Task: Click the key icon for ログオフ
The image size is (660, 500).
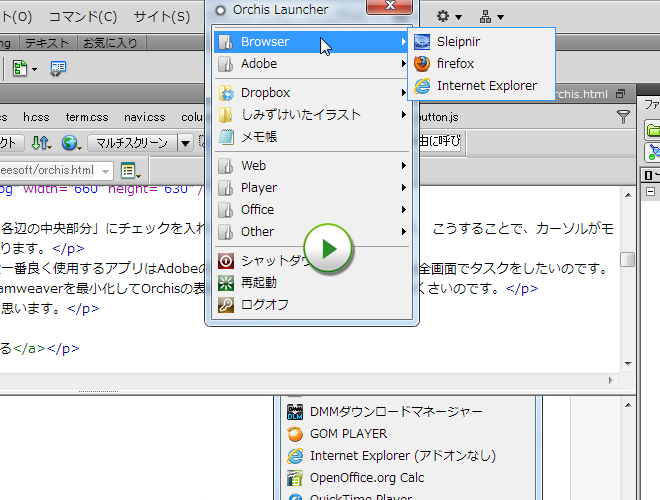Action: tap(226, 305)
